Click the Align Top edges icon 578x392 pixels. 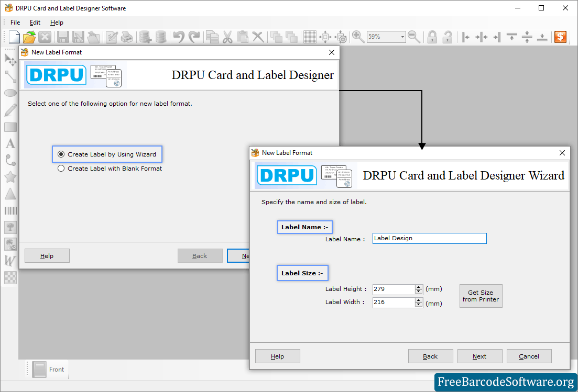point(511,37)
